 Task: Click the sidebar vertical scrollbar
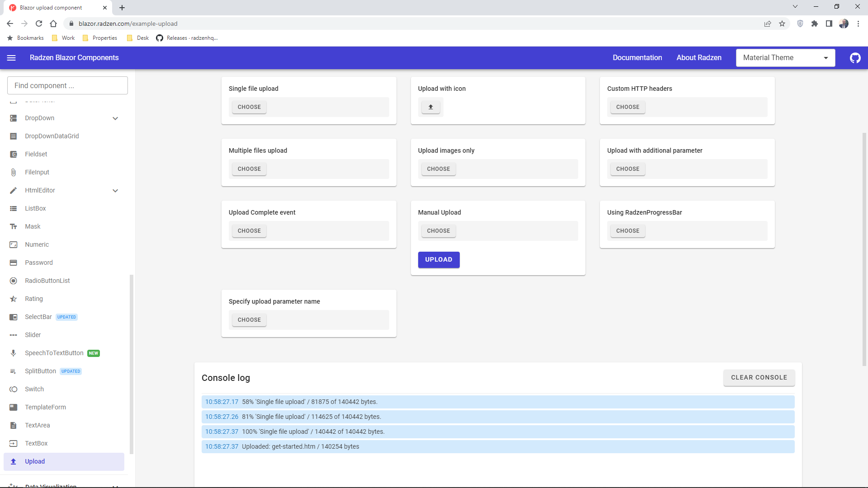(132, 364)
